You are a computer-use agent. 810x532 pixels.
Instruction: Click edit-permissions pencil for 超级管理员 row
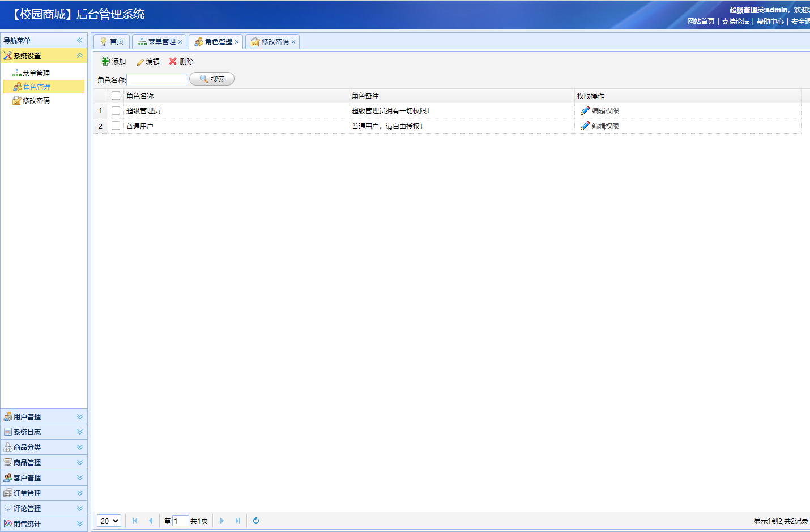click(x=585, y=110)
